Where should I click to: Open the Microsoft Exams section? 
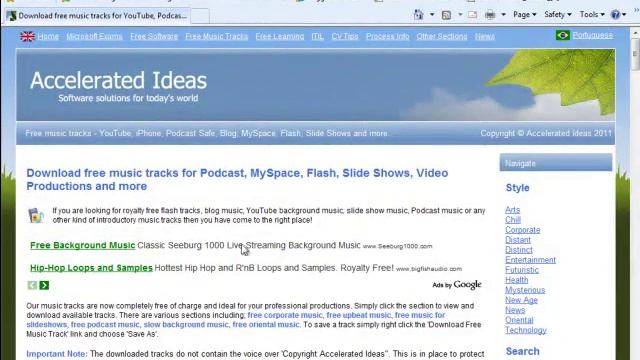point(94,36)
